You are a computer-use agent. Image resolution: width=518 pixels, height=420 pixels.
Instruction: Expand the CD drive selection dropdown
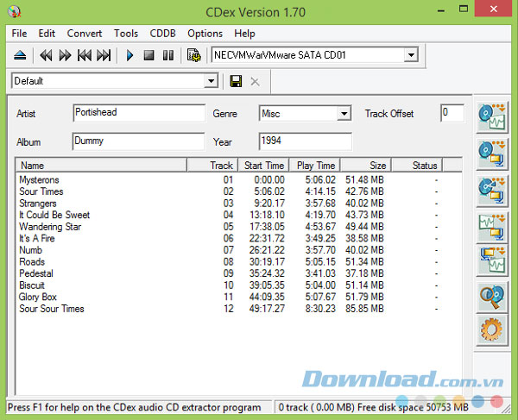[x=411, y=55]
